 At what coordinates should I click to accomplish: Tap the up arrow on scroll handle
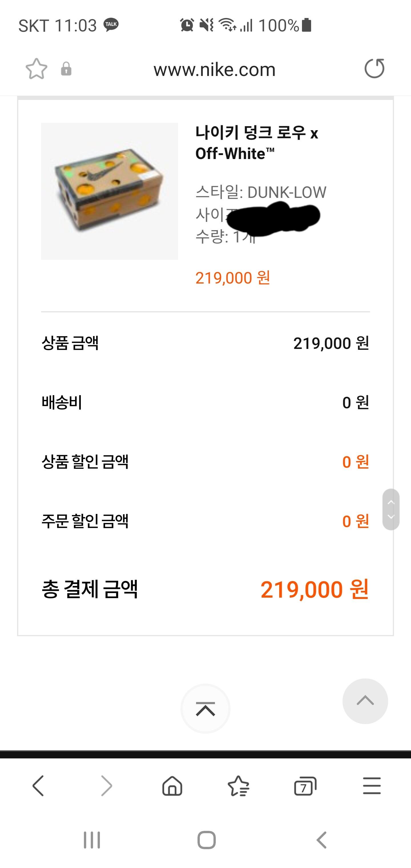click(x=391, y=503)
